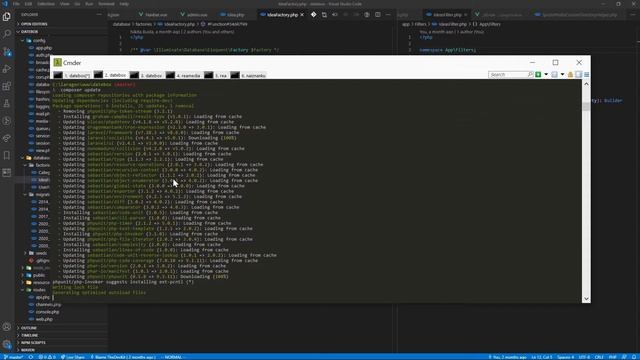Viewport: 640px width, 360px height.
Task: Open the Accounts icon in activity bar
Action: (7, 327)
